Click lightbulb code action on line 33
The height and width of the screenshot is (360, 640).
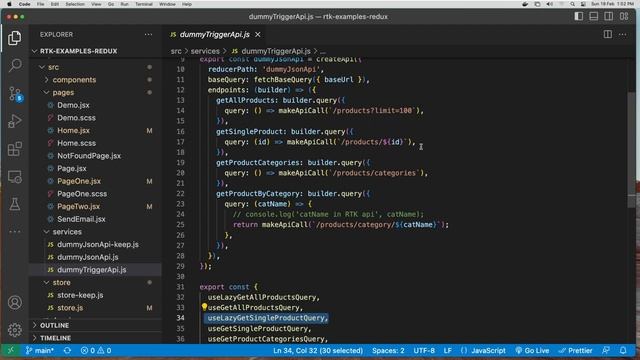point(204,307)
